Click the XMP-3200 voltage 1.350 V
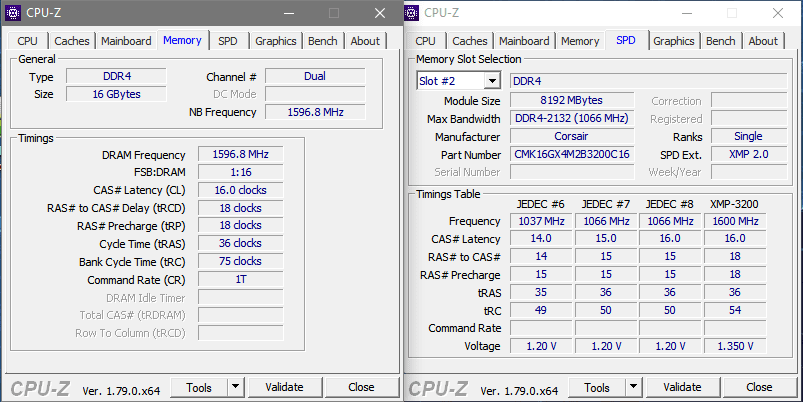803x402 pixels. tap(735, 346)
